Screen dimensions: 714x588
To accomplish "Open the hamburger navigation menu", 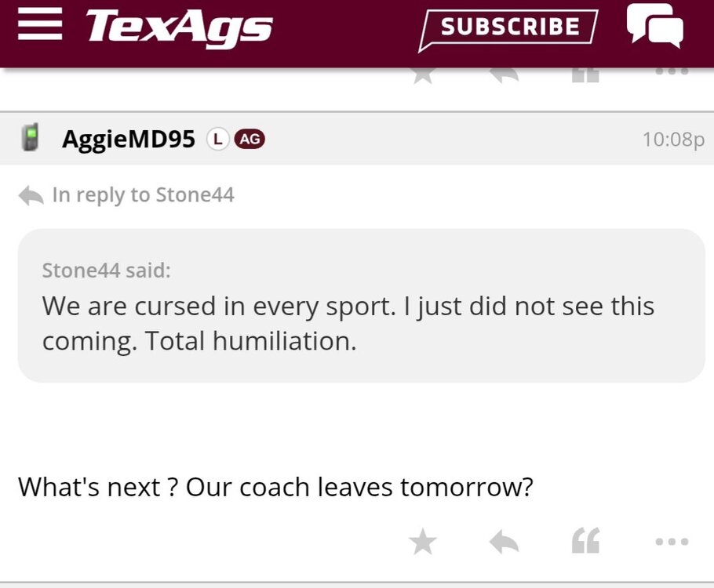I will coord(40,25).
